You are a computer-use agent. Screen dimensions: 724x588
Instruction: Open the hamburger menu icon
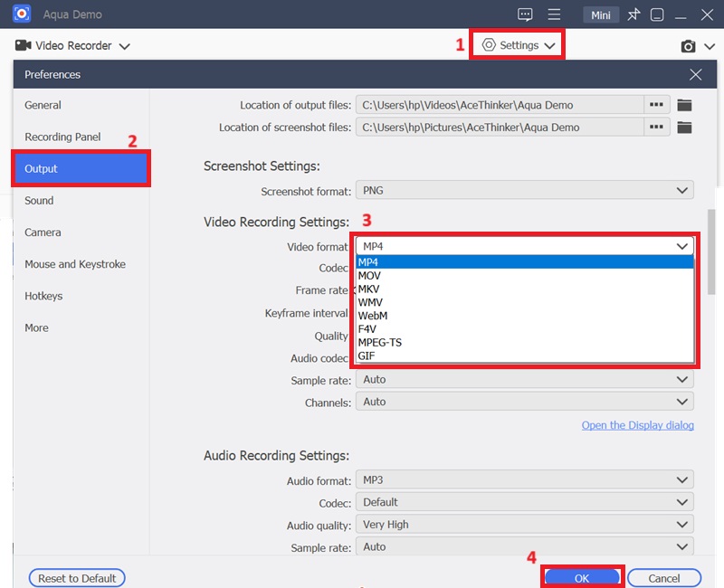pyautogui.click(x=554, y=14)
